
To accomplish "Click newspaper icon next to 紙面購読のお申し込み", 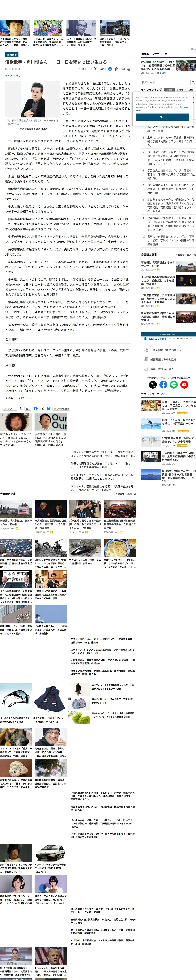I will (146, 359).
